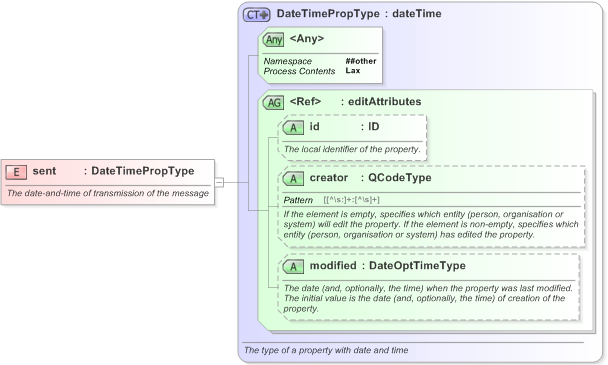This screenshot has height=365, width=608.
Task: Select the Process Contents label
Action: [299, 71]
